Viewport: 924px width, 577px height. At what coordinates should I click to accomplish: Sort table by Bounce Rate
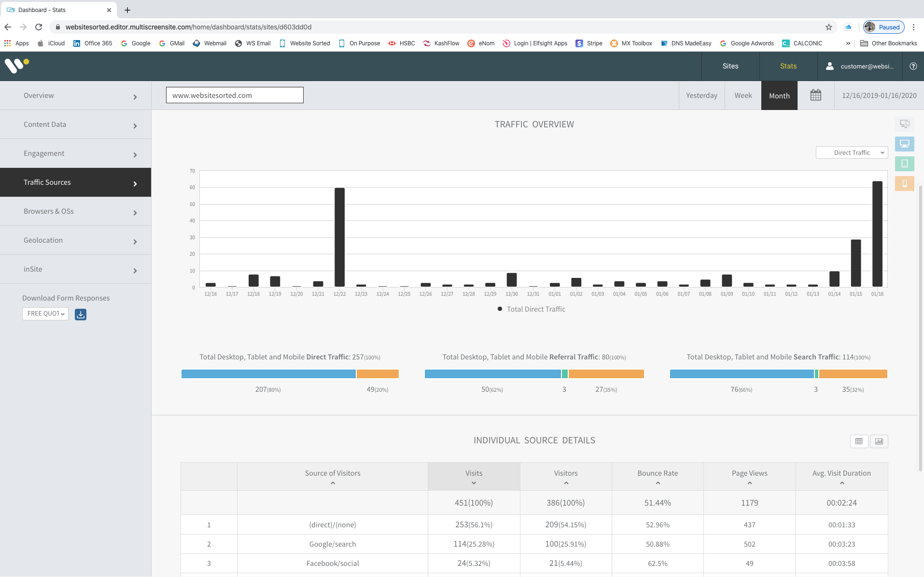(x=658, y=476)
